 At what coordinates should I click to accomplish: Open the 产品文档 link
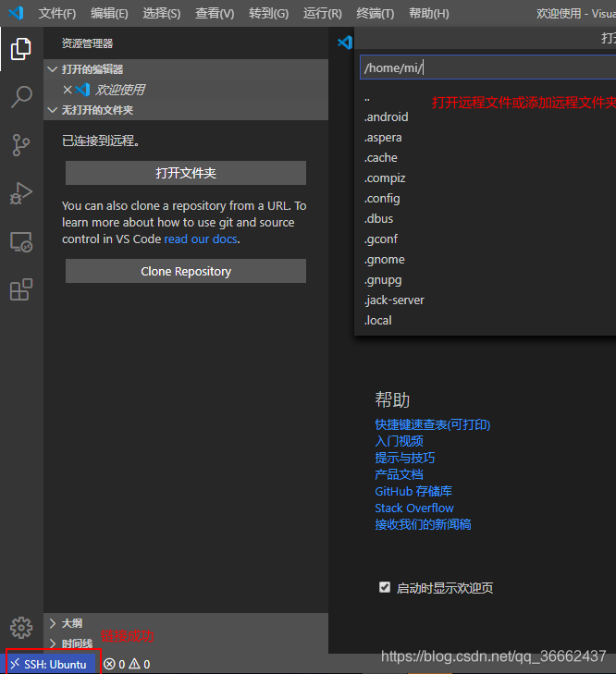(399, 474)
